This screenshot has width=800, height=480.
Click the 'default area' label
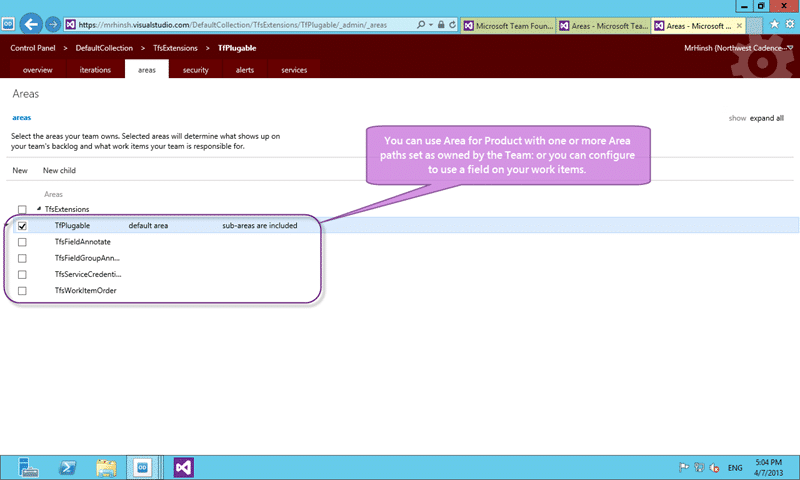click(148, 225)
